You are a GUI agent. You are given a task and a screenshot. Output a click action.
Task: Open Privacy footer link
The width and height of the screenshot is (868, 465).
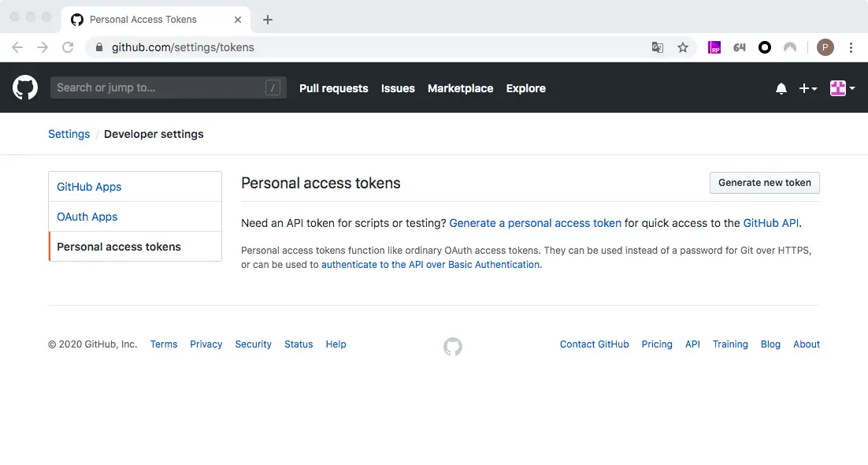click(206, 344)
